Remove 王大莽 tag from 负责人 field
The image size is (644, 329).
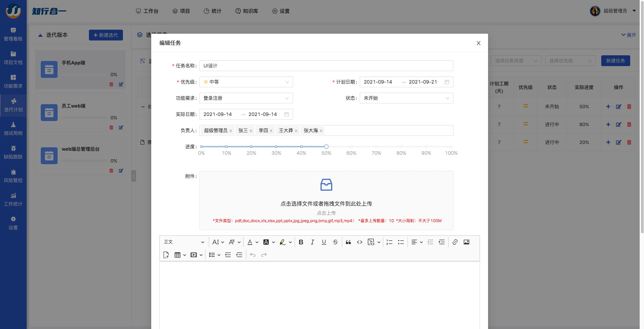296,131
